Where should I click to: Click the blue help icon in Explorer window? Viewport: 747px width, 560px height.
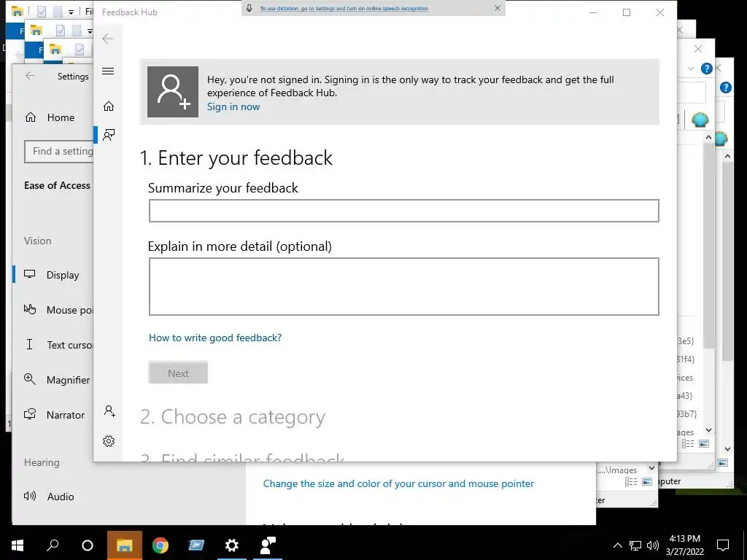[706, 69]
